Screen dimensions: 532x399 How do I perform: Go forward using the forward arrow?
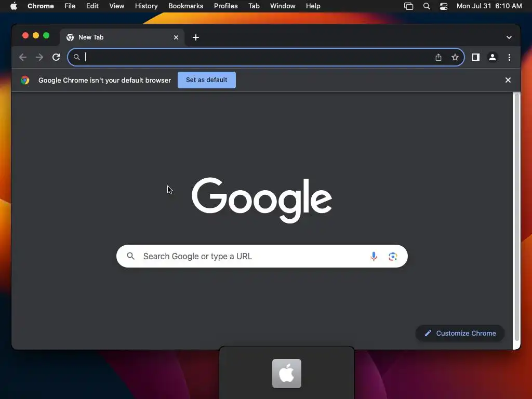pyautogui.click(x=39, y=57)
